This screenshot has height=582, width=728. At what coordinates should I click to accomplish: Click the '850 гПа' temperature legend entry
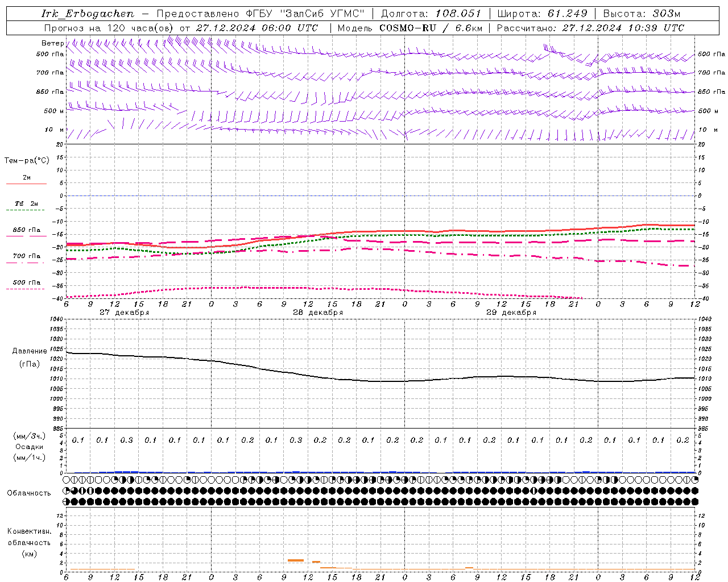point(26,230)
